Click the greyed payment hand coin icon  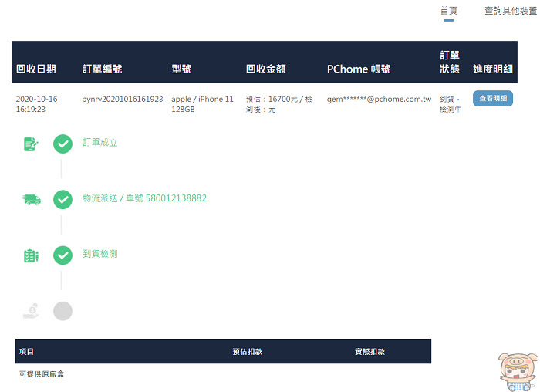(31, 311)
